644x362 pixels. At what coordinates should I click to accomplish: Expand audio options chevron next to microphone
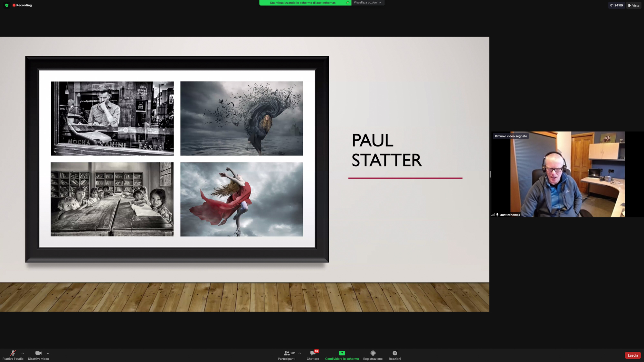pos(23,353)
